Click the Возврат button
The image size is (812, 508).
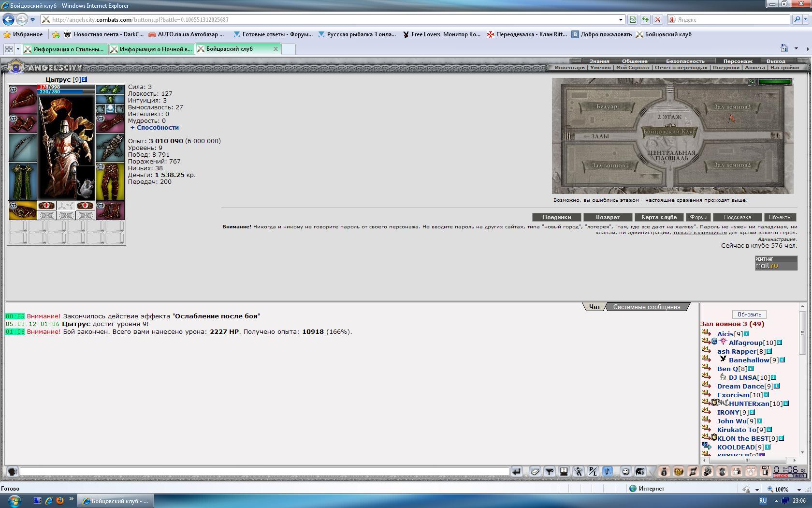(x=608, y=217)
